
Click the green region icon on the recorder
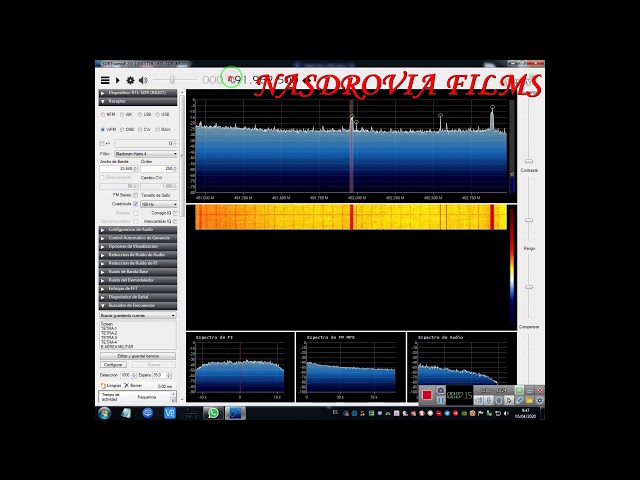(x=519, y=390)
